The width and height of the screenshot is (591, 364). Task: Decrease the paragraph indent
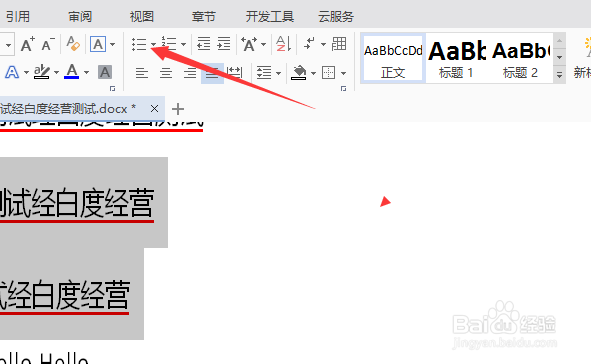tap(204, 44)
